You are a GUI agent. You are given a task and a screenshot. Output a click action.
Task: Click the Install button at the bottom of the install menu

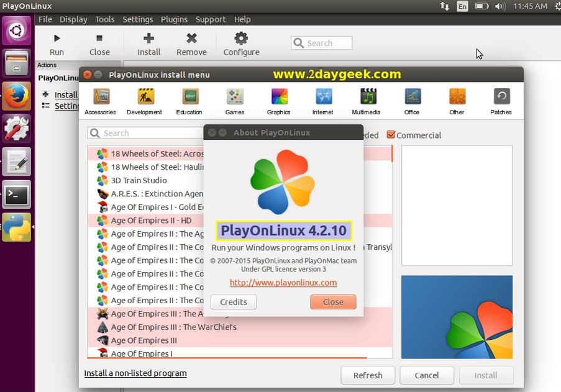coord(486,375)
